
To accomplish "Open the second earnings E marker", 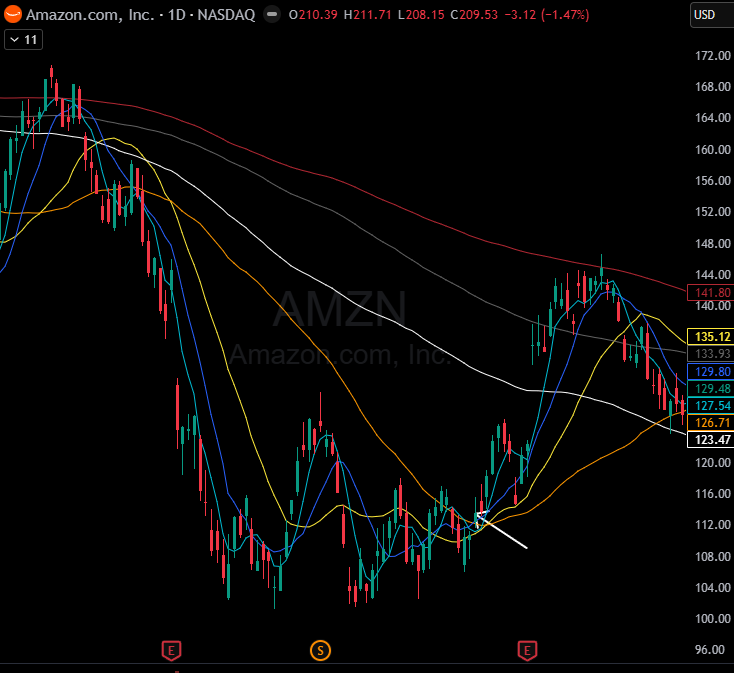I will tap(527, 651).
